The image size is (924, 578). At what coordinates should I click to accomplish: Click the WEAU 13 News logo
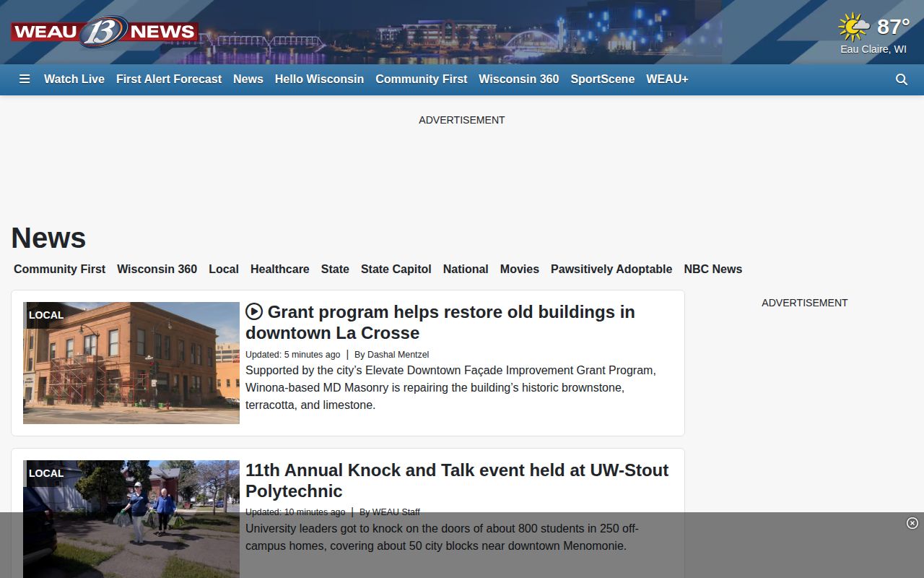tap(105, 32)
